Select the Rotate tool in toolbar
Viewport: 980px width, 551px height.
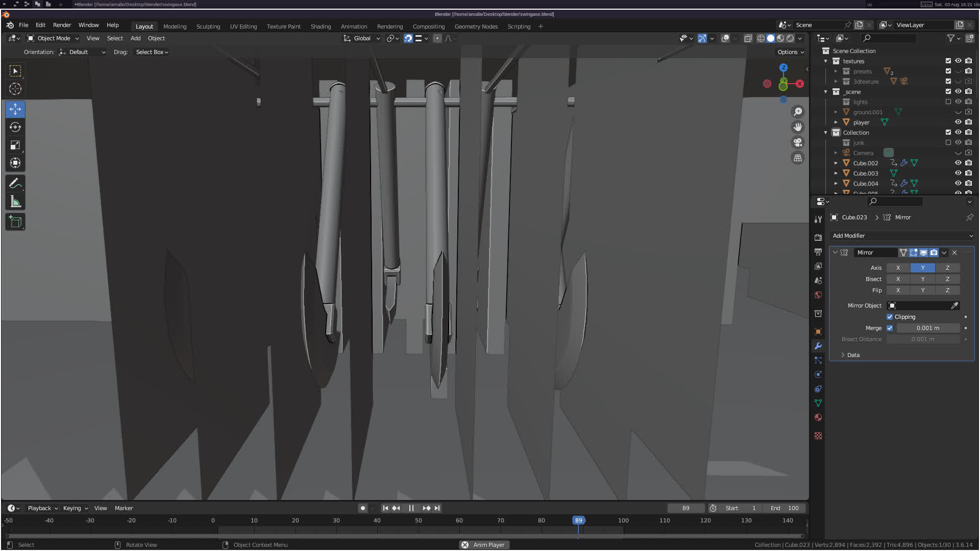point(15,127)
